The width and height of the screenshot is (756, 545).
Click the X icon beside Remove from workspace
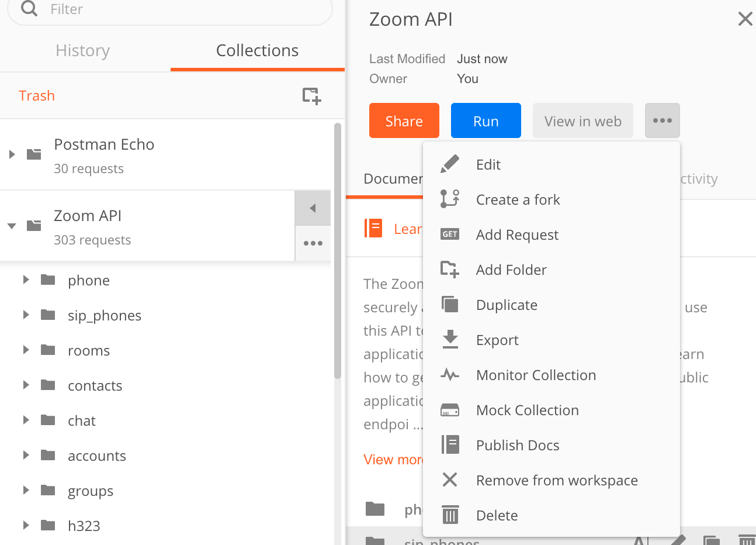coord(450,480)
